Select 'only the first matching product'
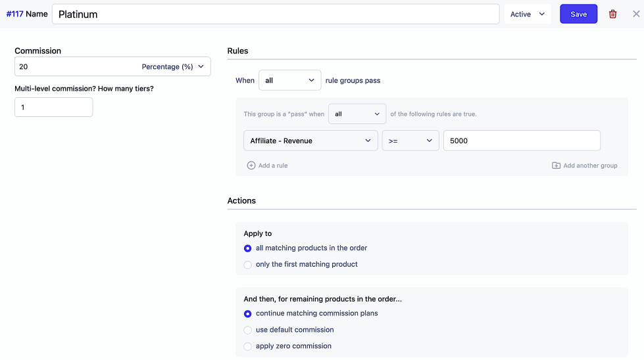 pyautogui.click(x=248, y=265)
